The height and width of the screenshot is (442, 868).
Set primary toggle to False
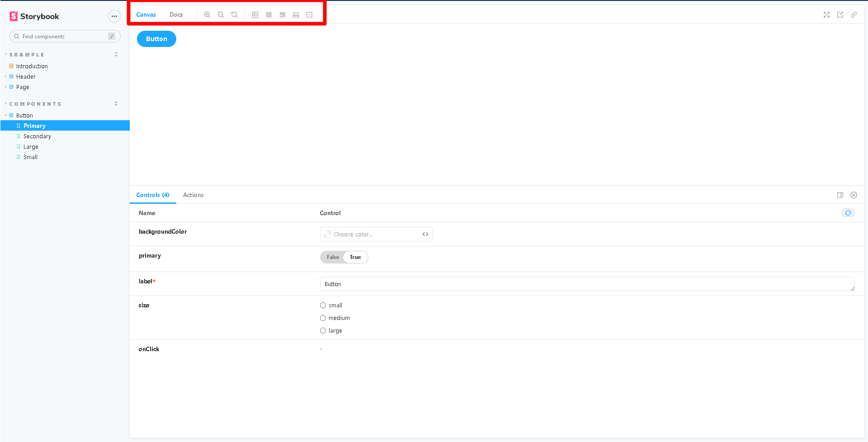[333, 257]
